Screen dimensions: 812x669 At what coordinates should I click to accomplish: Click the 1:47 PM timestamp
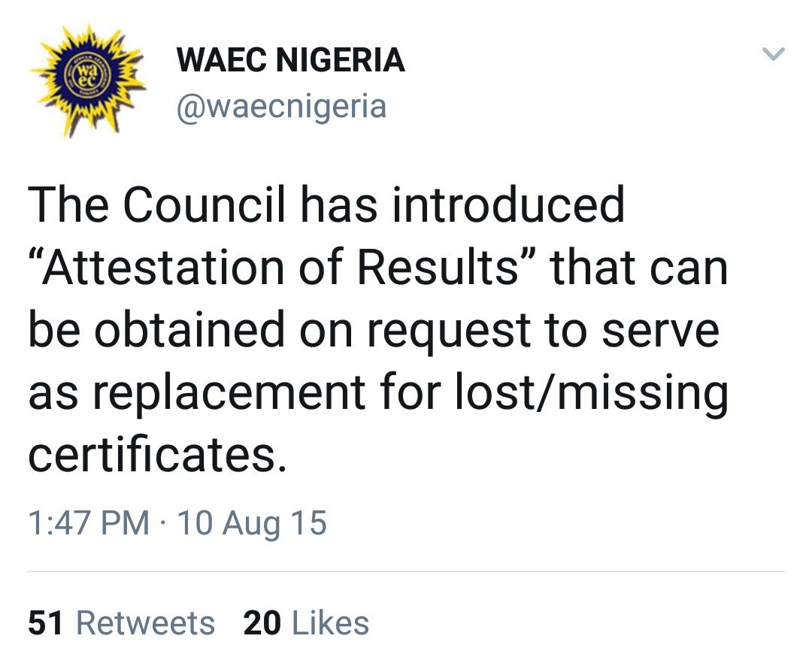(89, 522)
